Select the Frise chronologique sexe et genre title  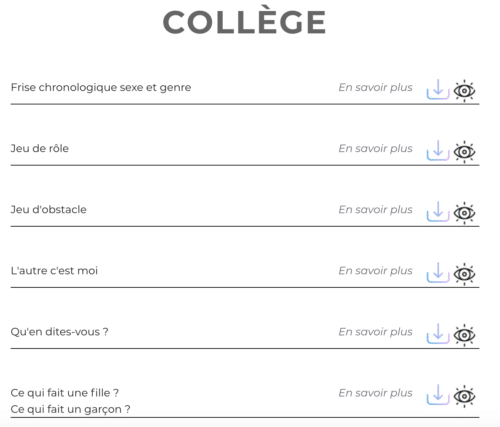pos(101,88)
